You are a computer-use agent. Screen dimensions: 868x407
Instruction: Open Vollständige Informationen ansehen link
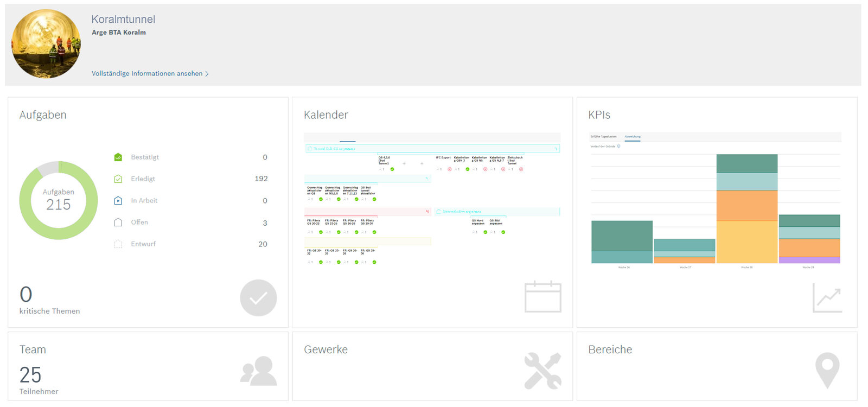tap(146, 74)
